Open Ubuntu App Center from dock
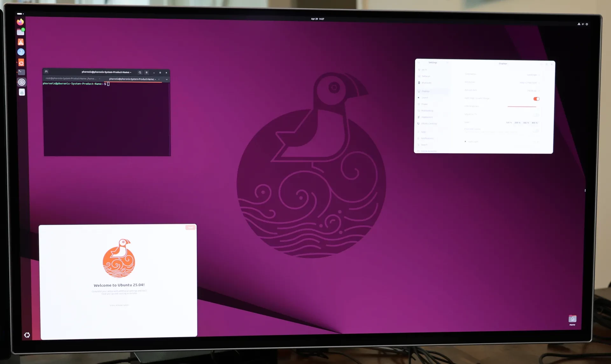The height and width of the screenshot is (364, 611). click(x=21, y=42)
